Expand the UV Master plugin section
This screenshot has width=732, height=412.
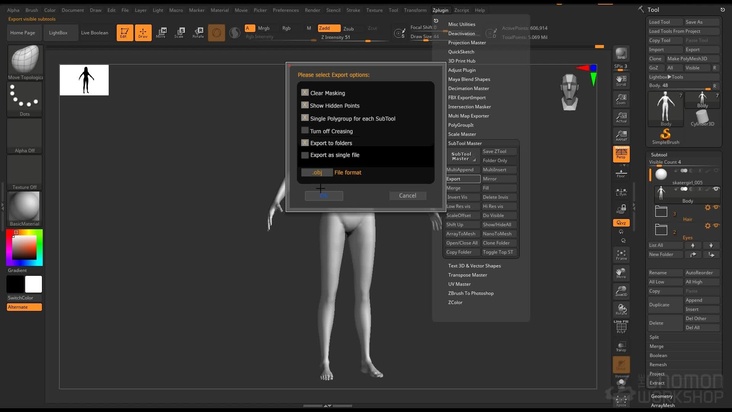459,284
